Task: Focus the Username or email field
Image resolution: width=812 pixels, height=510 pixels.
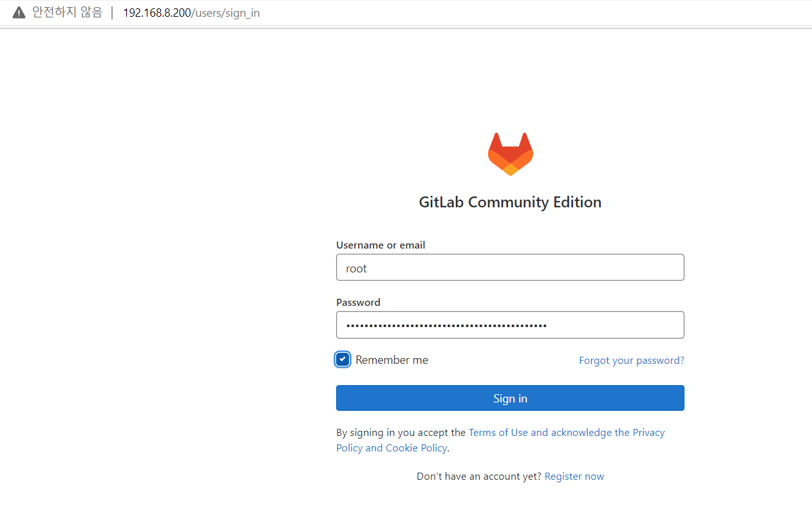Action: [510, 267]
